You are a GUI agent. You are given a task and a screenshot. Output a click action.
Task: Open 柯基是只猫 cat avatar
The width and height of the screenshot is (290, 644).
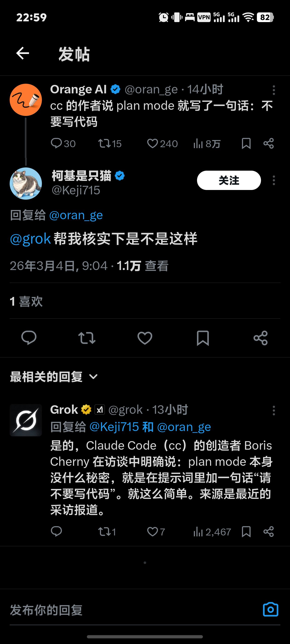26,184
